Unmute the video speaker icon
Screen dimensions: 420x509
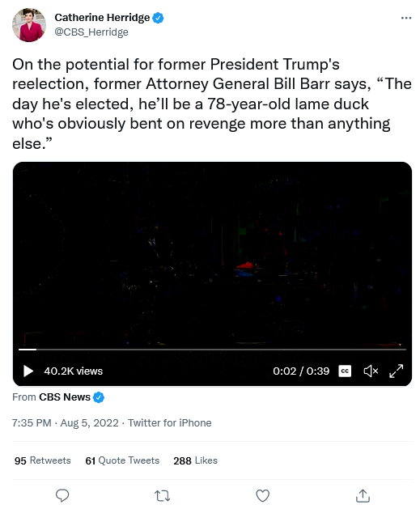[371, 371]
